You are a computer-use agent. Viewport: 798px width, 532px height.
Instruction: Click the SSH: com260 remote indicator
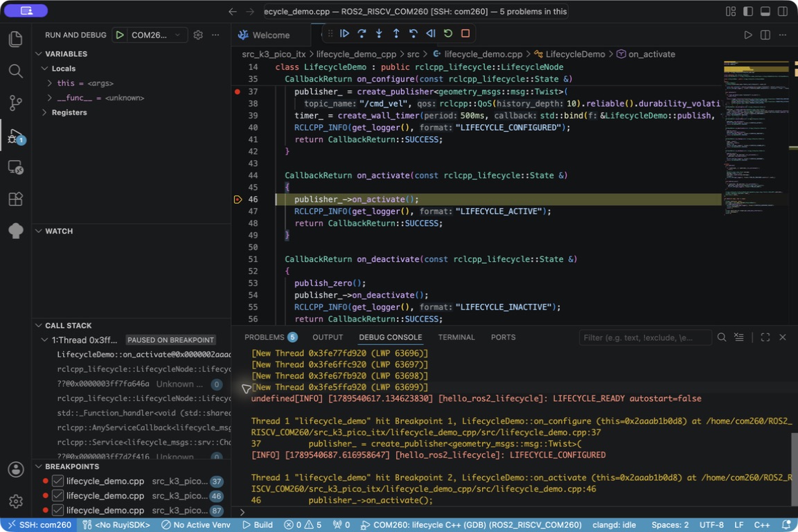[39, 525]
